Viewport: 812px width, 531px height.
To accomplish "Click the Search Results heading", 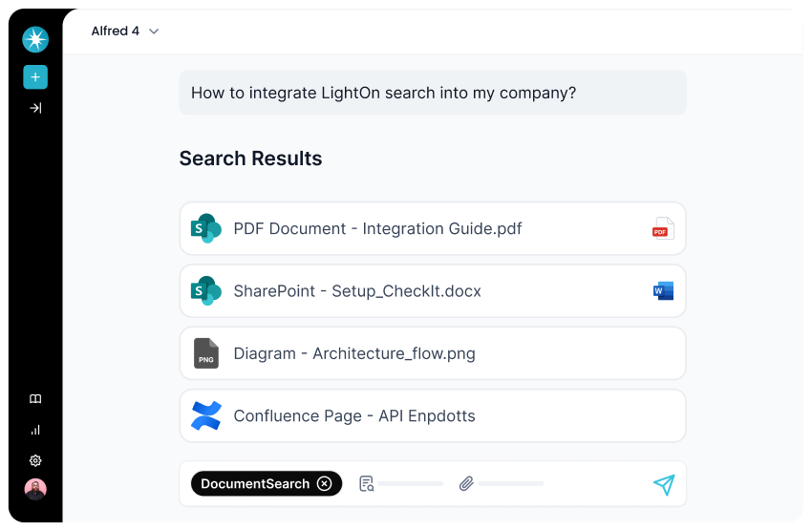I will click(250, 159).
